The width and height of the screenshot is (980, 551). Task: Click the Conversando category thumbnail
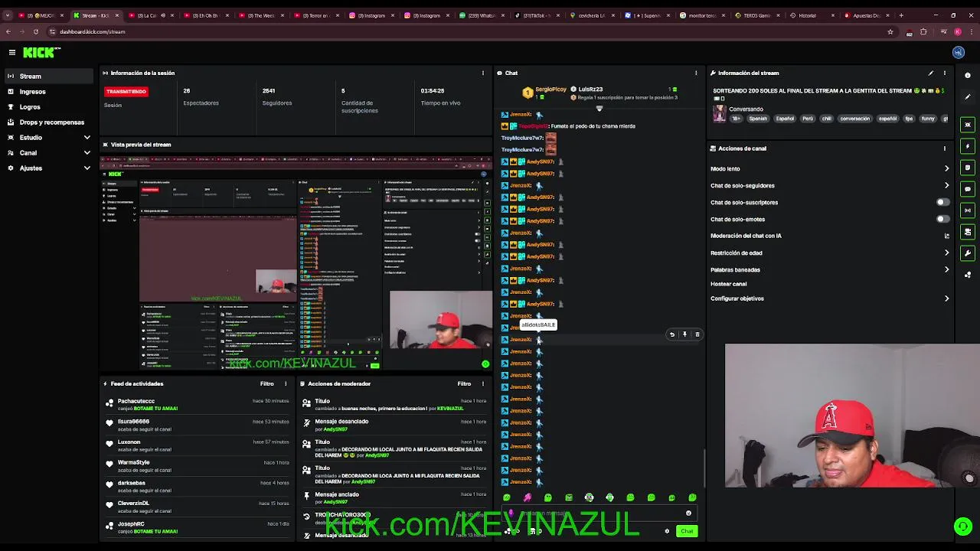click(719, 113)
